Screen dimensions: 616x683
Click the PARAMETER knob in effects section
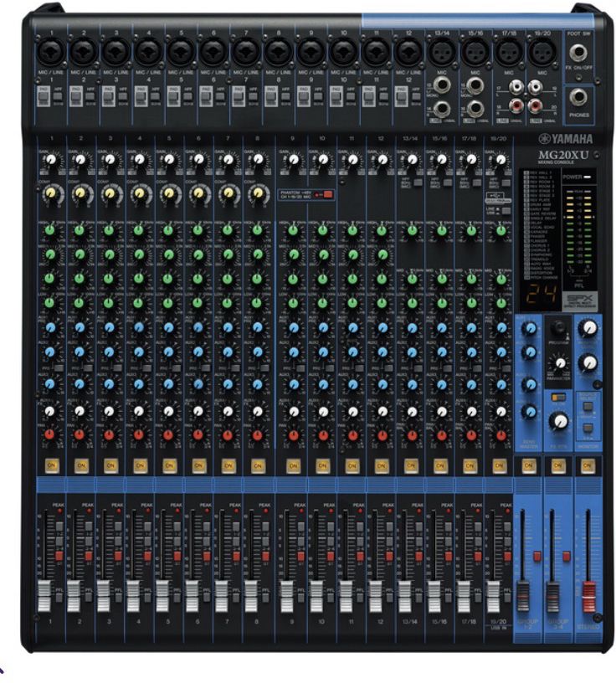coord(559,362)
